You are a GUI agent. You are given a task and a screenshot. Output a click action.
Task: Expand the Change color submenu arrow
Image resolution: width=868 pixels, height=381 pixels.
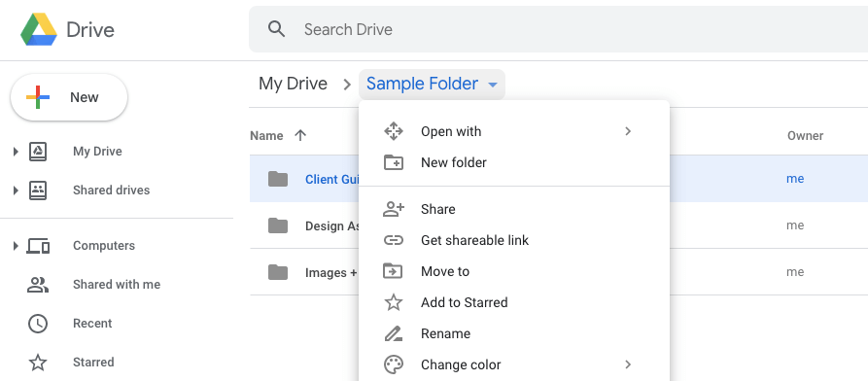coord(628,364)
